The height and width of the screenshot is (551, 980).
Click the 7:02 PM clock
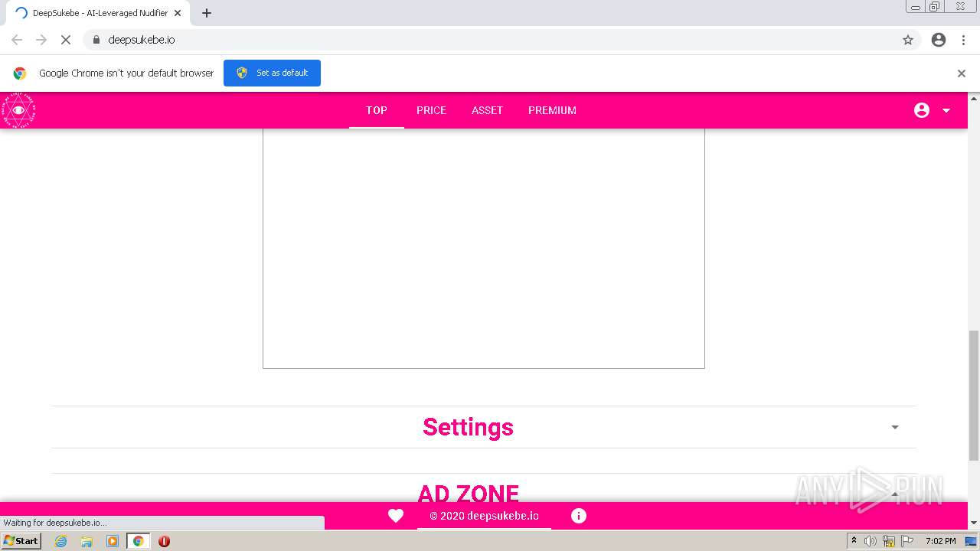tap(940, 541)
